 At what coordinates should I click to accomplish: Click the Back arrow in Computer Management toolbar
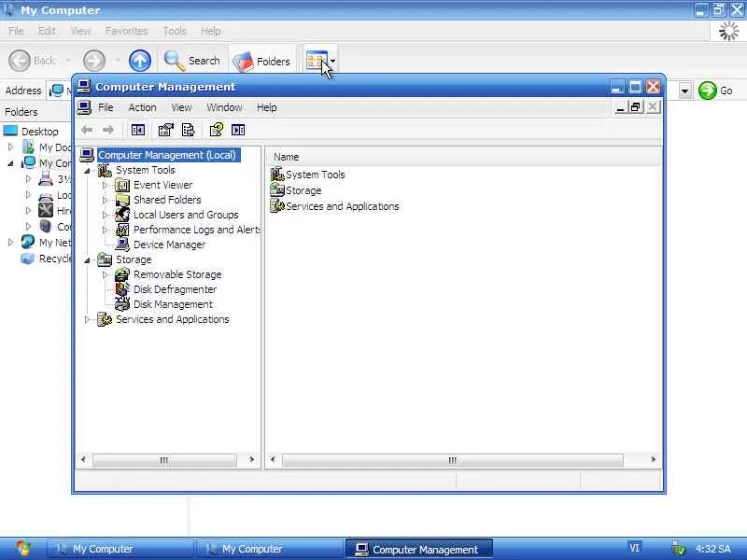(x=87, y=130)
